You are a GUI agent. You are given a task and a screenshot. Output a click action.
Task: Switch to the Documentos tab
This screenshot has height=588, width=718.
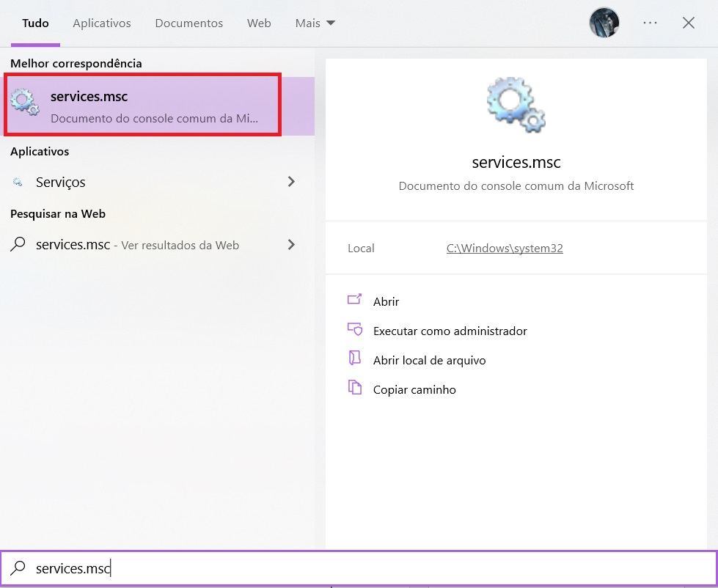click(189, 23)
